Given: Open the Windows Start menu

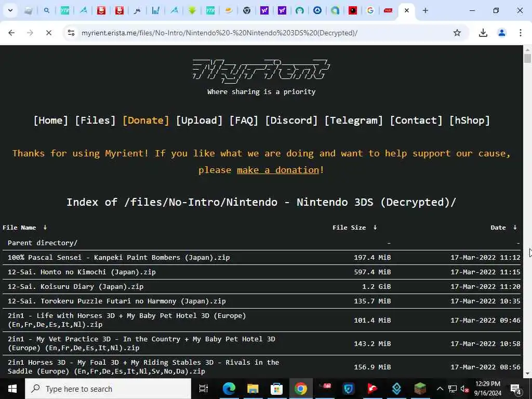Looking at the screenshot, I should 12,389.
